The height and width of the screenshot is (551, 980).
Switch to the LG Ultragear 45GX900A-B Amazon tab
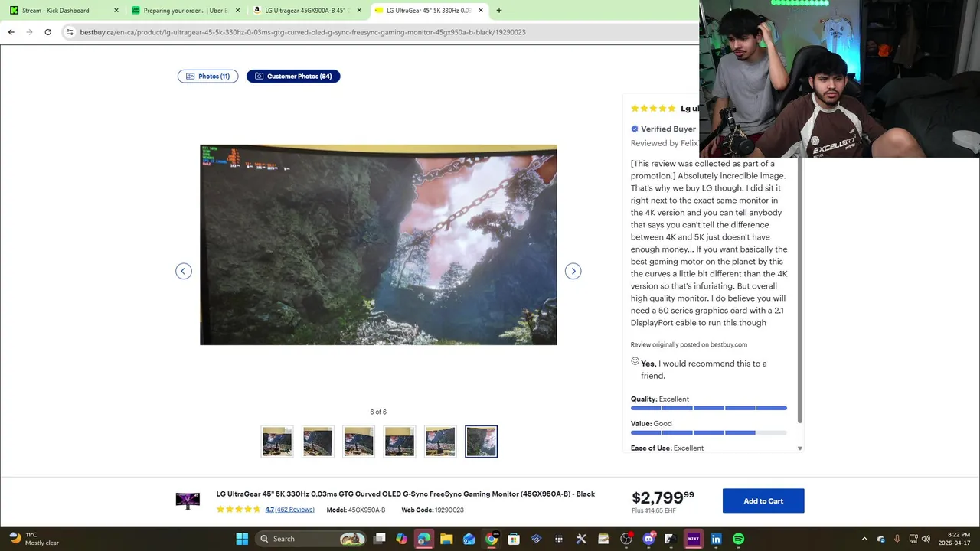307,11
